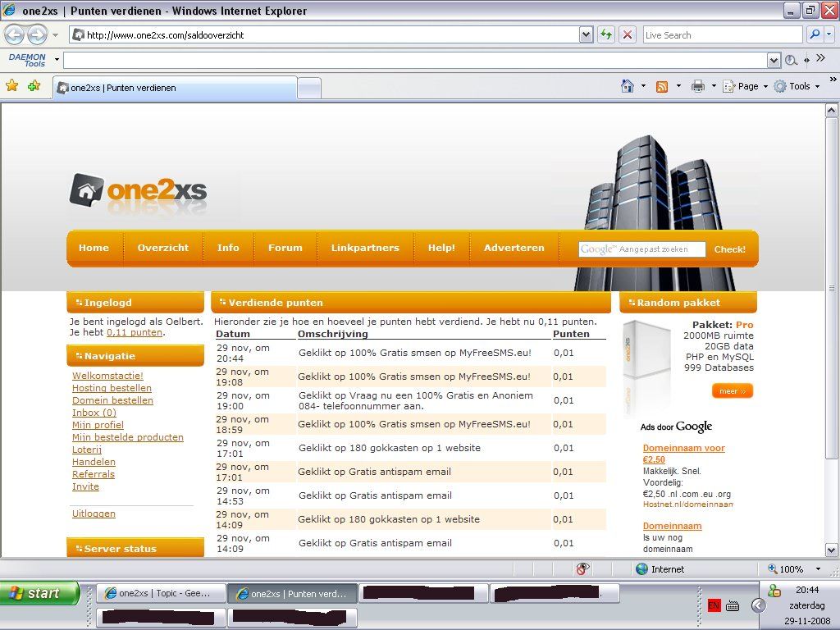Click the 0,11 punten link
840x630 pixels.
pos(135,332)
